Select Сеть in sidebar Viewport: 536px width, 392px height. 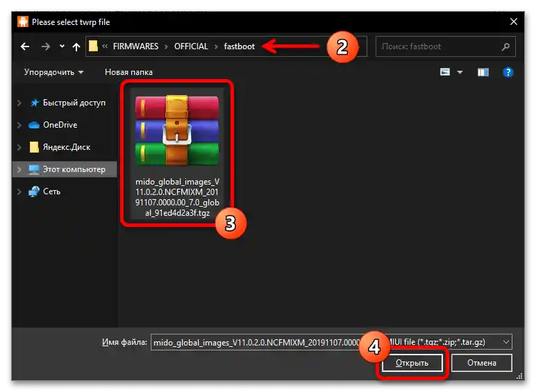click(x=51, y=191)
